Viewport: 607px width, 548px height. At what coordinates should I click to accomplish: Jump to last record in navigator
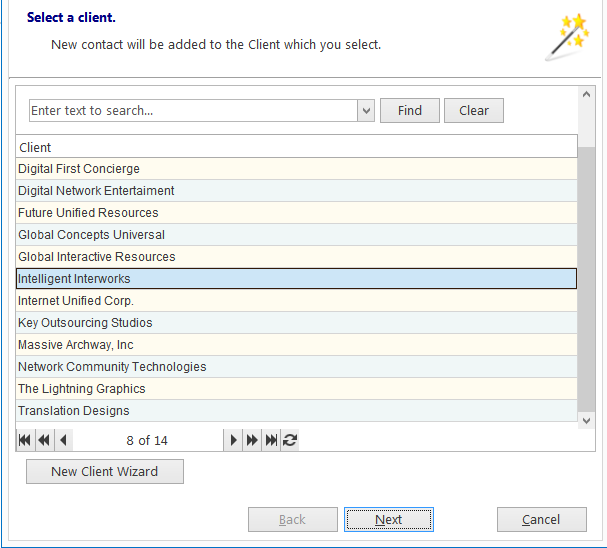coord(271,440)
